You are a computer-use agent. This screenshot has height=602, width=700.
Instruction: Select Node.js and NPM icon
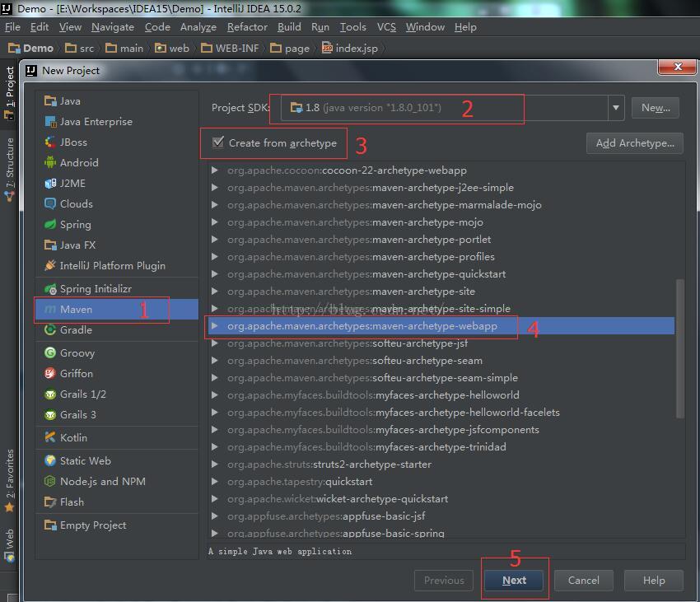click(50, 481)
